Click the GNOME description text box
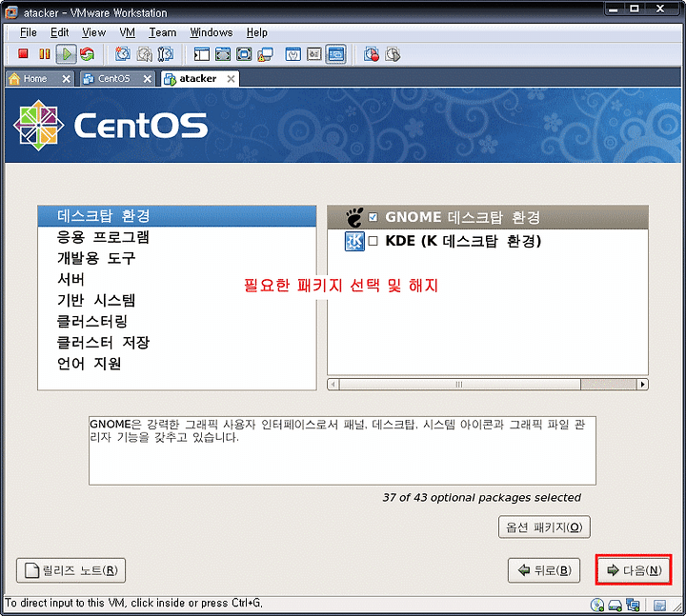686x616 pixels. pyautogui.click(x=342, y=450)
